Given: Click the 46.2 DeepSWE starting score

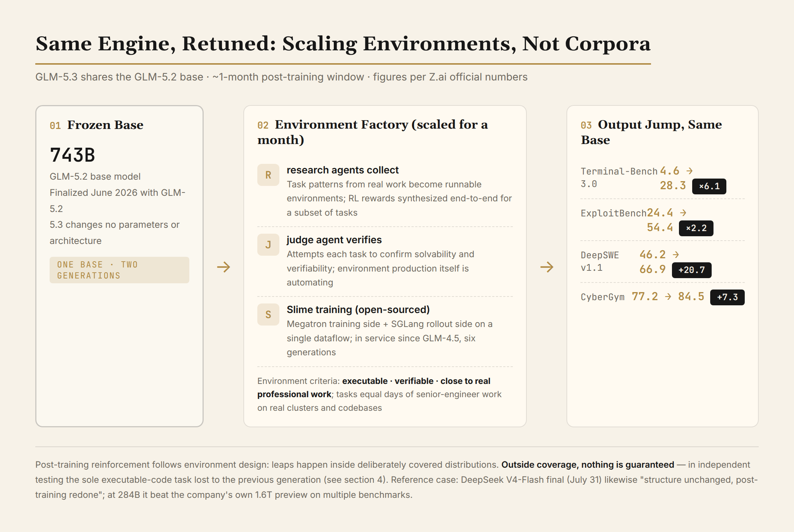Looking at the screenshot, I should point(652,255).
